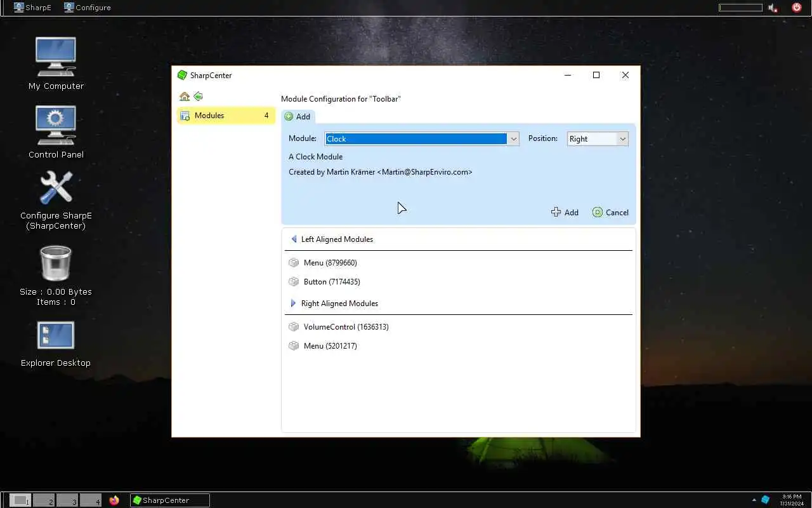This screenshot has height=508, width=812.
Task: Click the Add button with plus sign
Action: point(565,213)
